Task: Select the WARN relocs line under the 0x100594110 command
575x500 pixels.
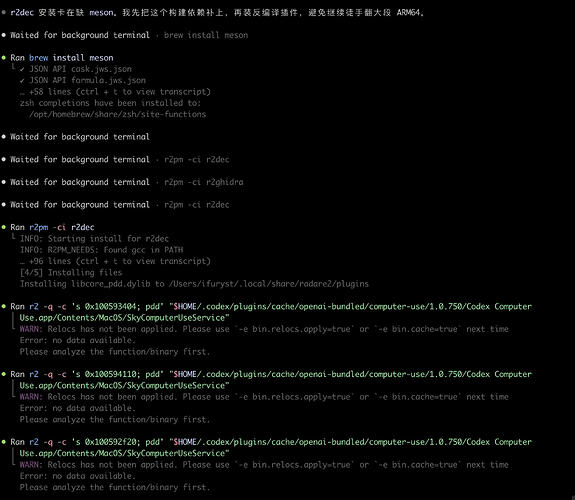Action: (264, 397)
